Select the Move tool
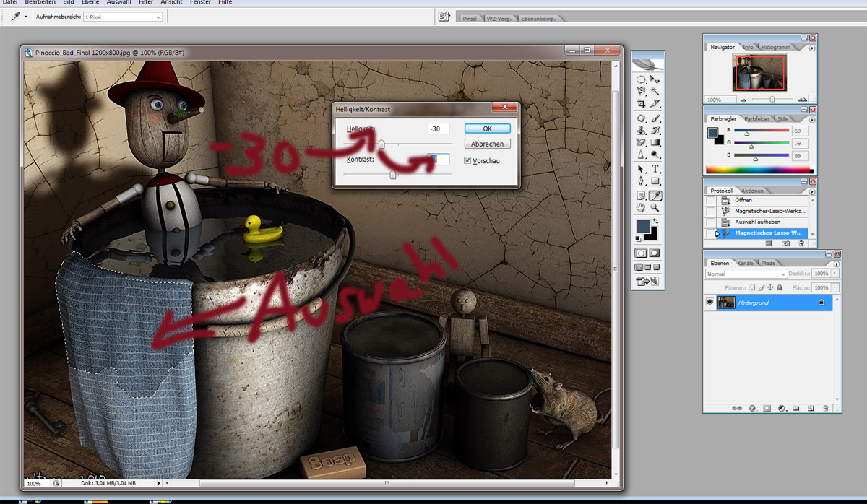This screenshot has height=504, width=867. (x=655, y=79)
